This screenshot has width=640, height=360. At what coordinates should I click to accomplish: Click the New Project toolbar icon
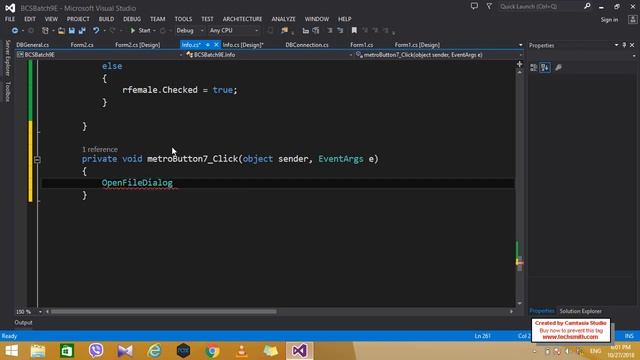click(x=45, y=31)
